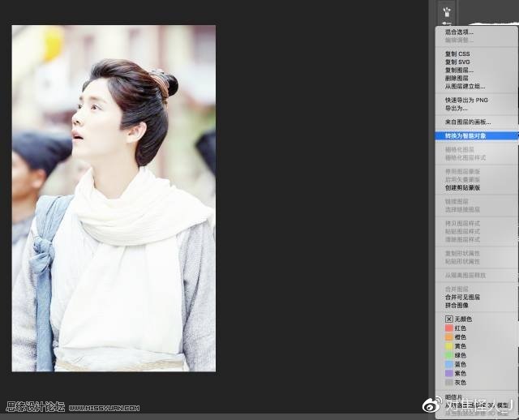Click 拼合图像 to flatten image

coord(457,305)
